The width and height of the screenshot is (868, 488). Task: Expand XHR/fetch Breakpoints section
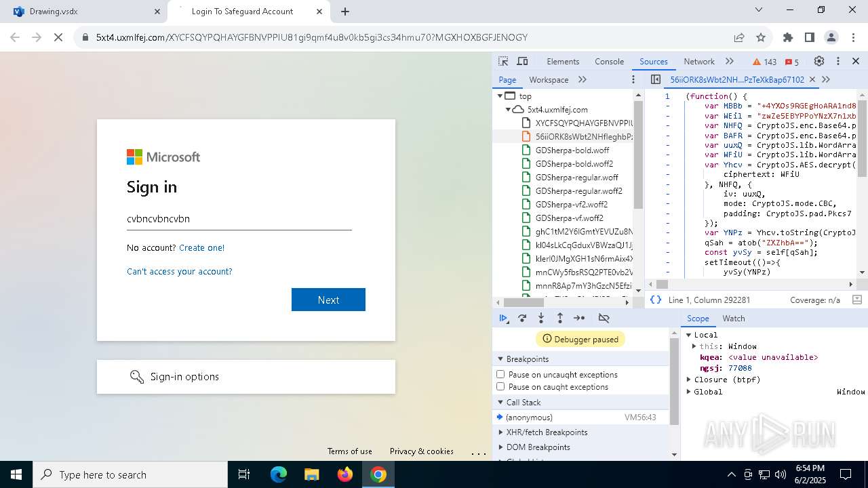tap(500, 432)
